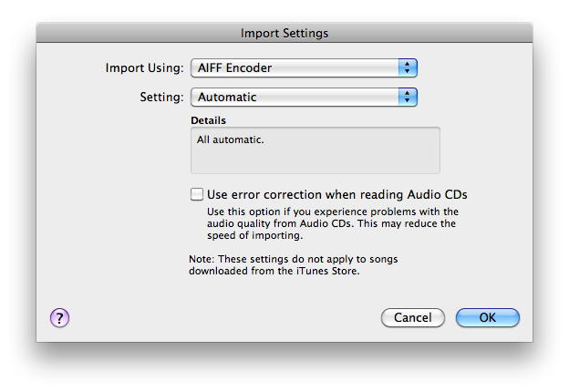Click the "Setting:" label
This screenshot has height=392, width=569.
(162, 97)
